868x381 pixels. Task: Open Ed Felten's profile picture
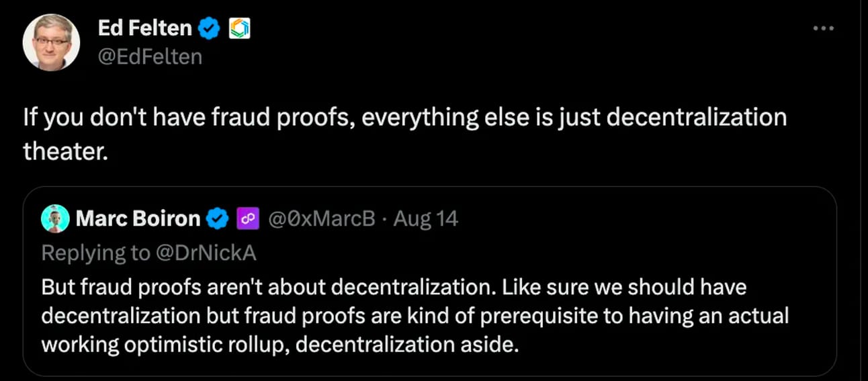tap(52, 42)
